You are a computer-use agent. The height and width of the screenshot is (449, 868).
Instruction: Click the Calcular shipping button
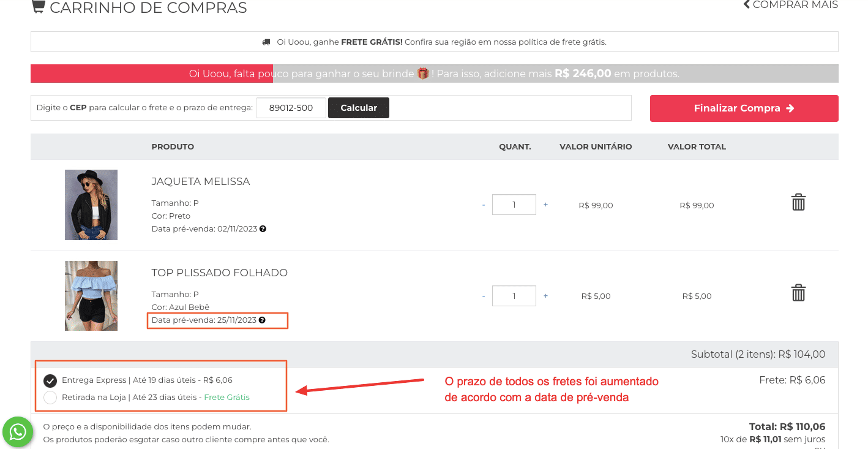click(x=359, y=108)
